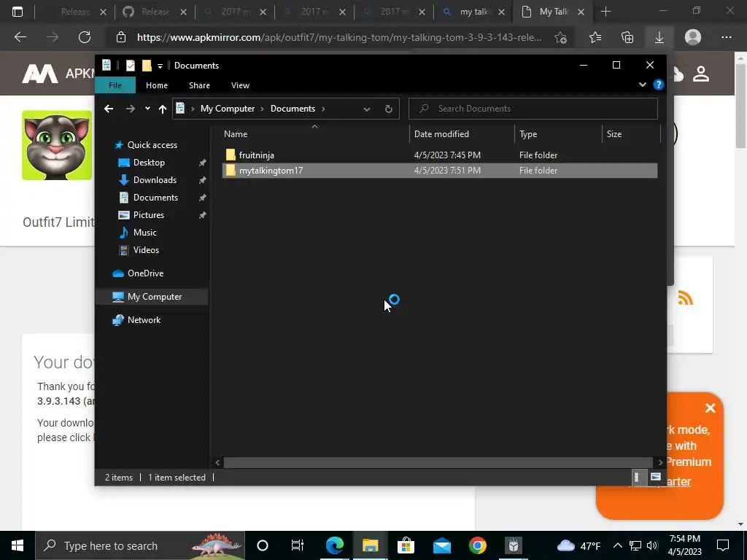Select OneDrive in navigation pane
The image size is (747, 560).
point(145,273)
